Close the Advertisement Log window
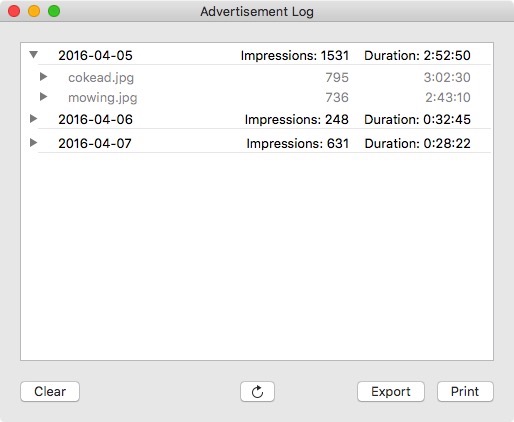Image resolution: width=514 pixels, height=422 pixels. point(14,11)
